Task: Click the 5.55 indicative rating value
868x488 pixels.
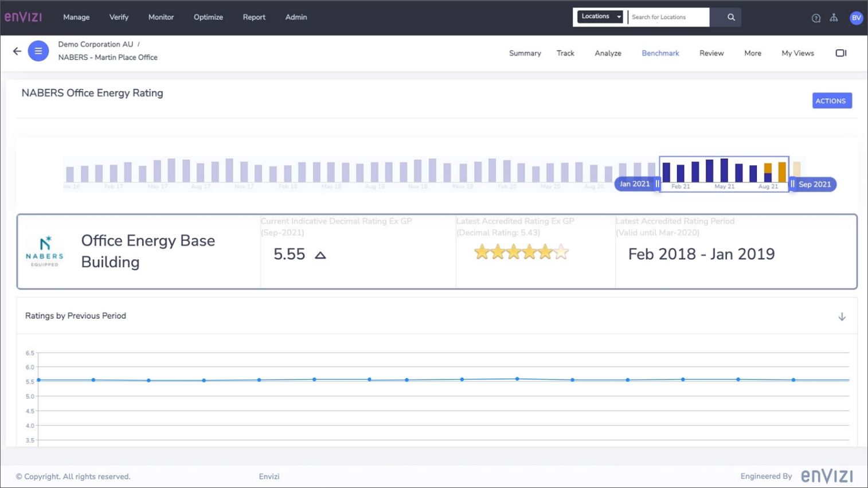Action: point(290,254)
